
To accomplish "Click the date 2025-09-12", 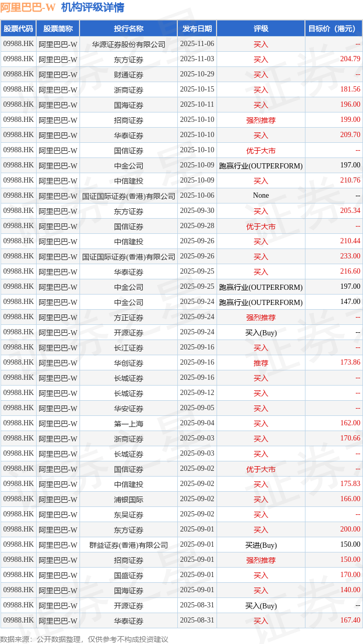I will pos(197,393).
